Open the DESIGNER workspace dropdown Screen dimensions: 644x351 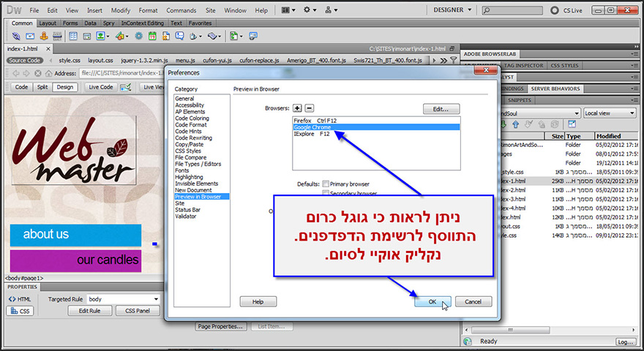[x=452, y=10]
